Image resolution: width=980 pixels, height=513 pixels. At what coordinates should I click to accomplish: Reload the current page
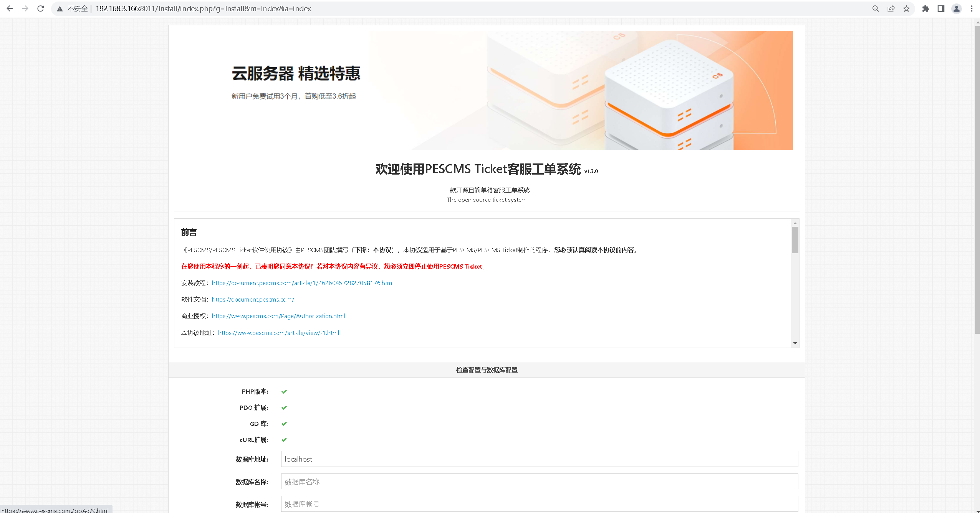click(x=41, y=8)
